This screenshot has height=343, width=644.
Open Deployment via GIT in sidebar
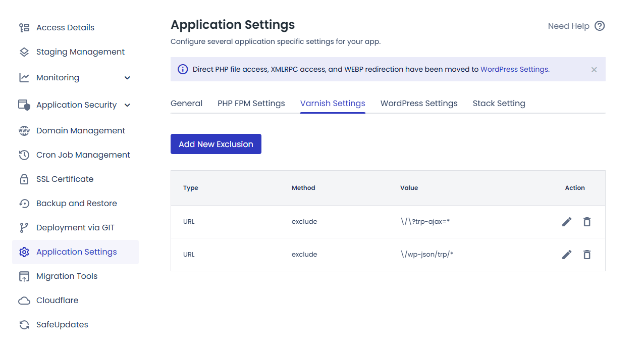(75, 228)
